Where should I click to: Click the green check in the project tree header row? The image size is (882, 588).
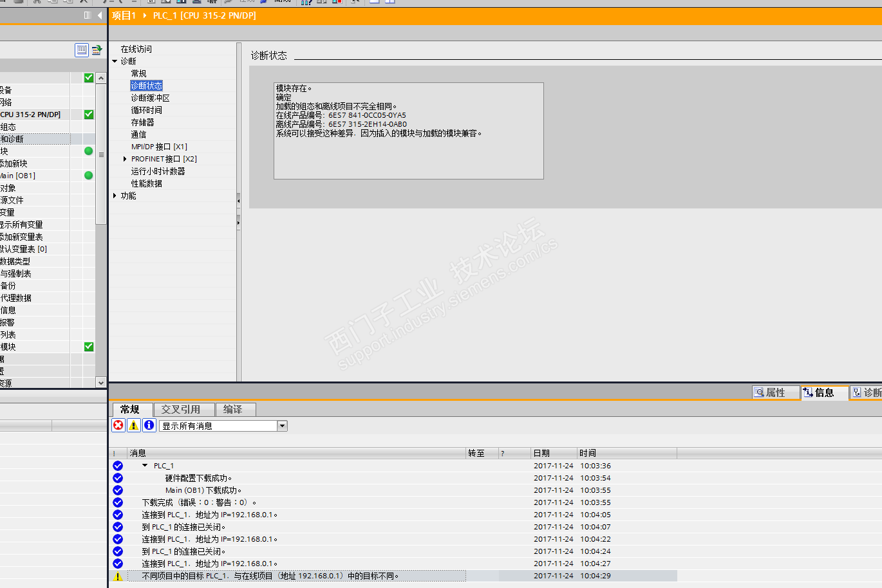[89, 78]
